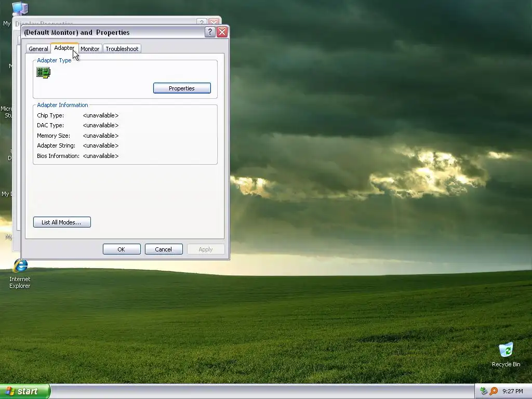This screenshot has height=399, width=532.
Task: Switch to the Monitor tab
Action: (x=90, y=49)
